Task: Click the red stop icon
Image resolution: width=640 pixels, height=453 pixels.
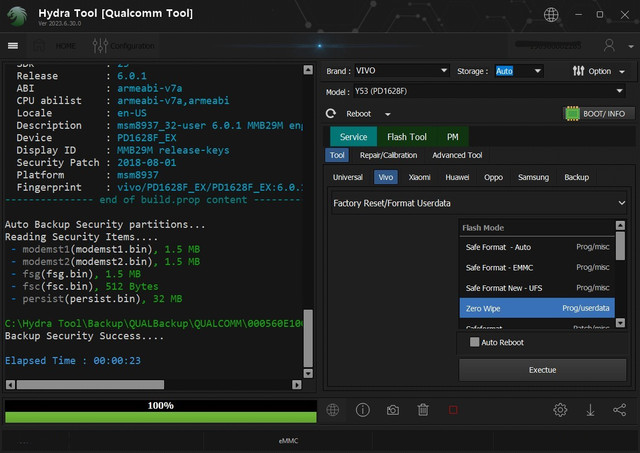Action: point(453,410)
